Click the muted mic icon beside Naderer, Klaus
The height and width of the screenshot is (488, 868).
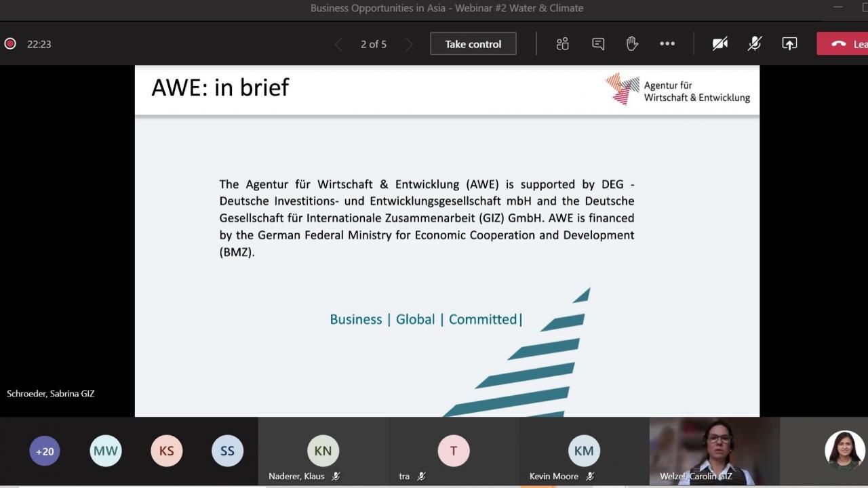(335, 476)
